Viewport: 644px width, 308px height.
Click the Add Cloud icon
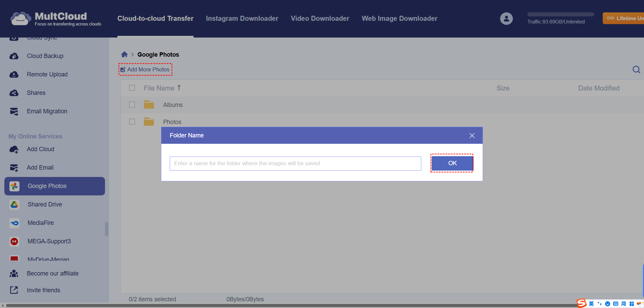click(x=14, y=149)
